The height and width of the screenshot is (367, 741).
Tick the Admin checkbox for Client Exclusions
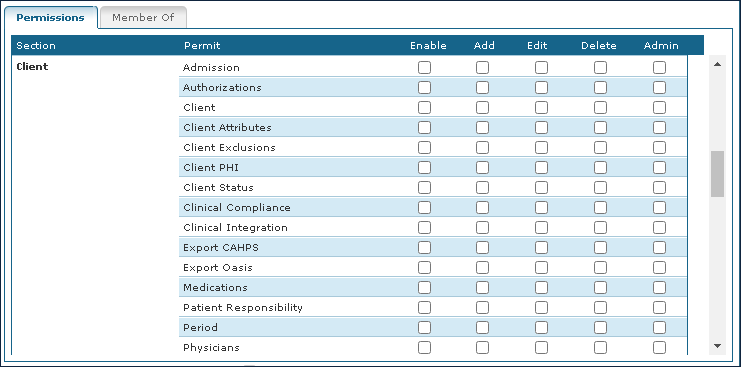659,148
